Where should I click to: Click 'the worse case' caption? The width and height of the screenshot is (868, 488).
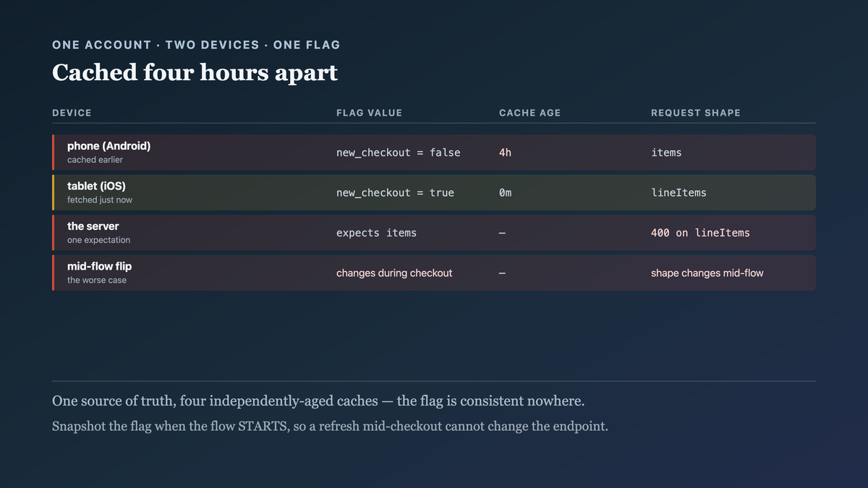tap(97, 281)
